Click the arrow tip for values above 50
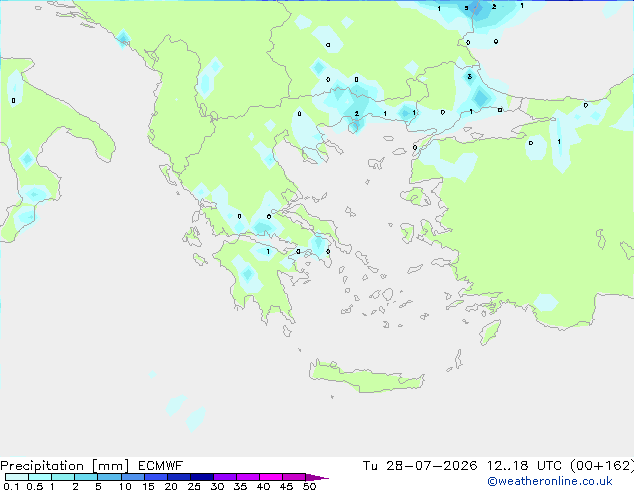The image size is (634, 490). (x=317, y=477)
